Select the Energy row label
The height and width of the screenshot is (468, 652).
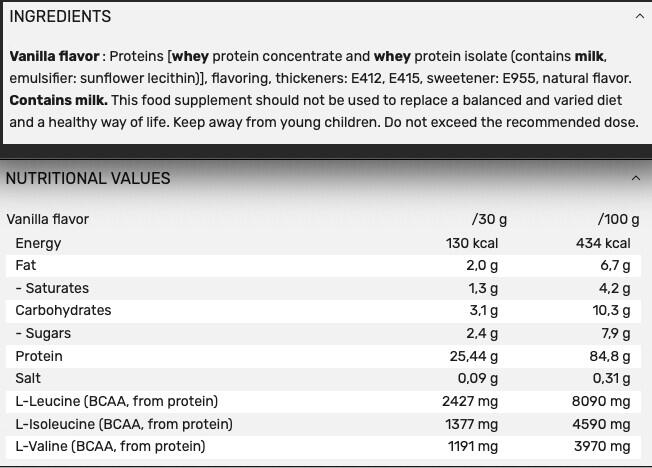(x=38, y=243)
